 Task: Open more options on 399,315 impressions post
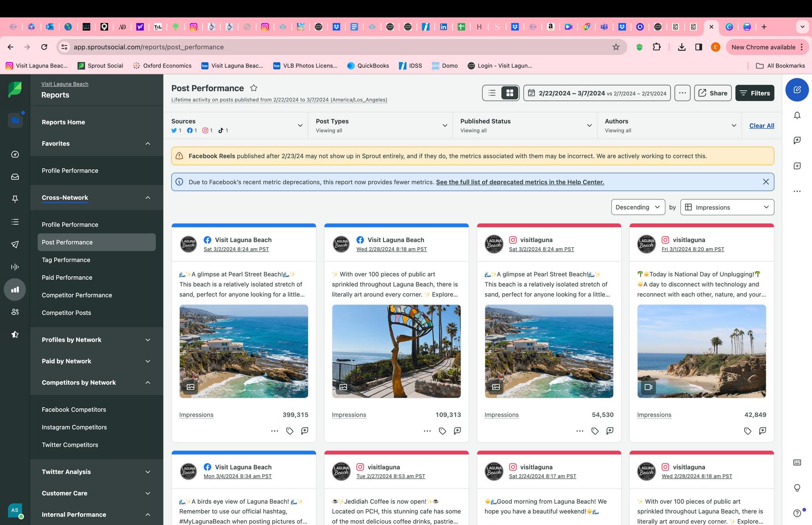274,431
